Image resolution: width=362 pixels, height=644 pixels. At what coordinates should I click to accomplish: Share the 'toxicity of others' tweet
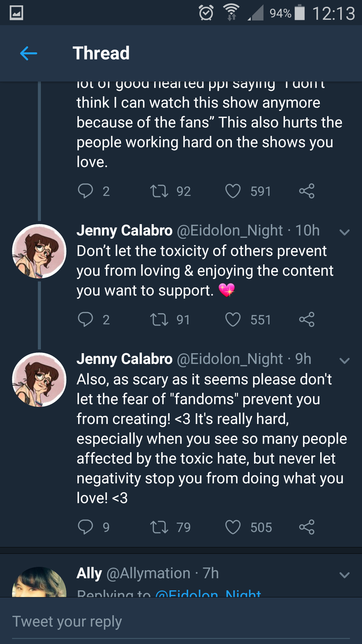307,319
